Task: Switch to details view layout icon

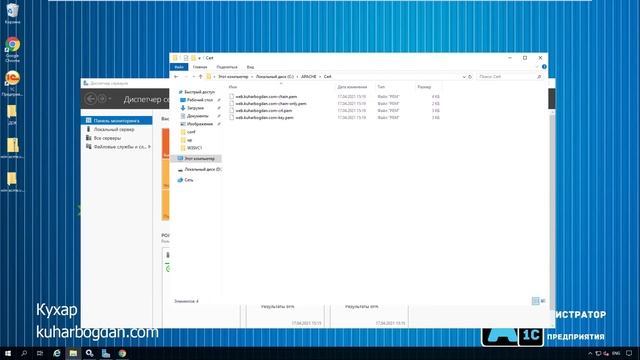Action: pyautogui.click(x=536, y=301)
